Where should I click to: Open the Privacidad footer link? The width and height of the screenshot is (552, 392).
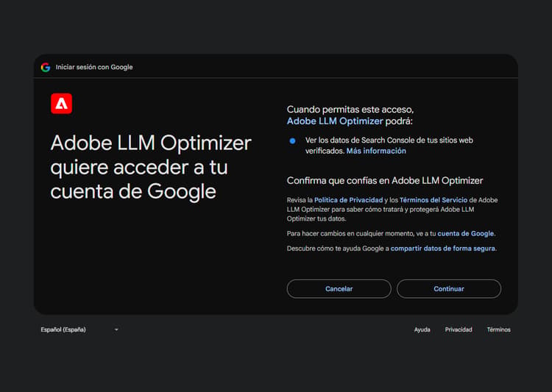pyautogui.click(x=459, y=329)
